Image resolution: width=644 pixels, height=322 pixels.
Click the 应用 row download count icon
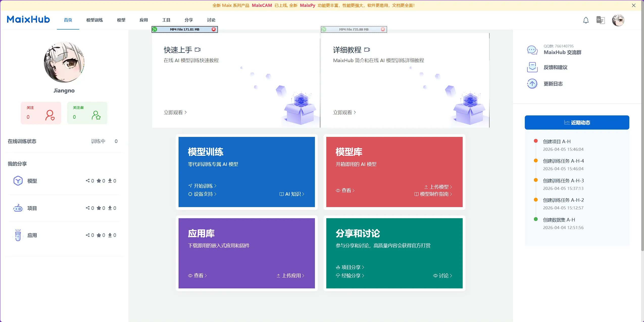pyautogui.click(x=110, y=235)
